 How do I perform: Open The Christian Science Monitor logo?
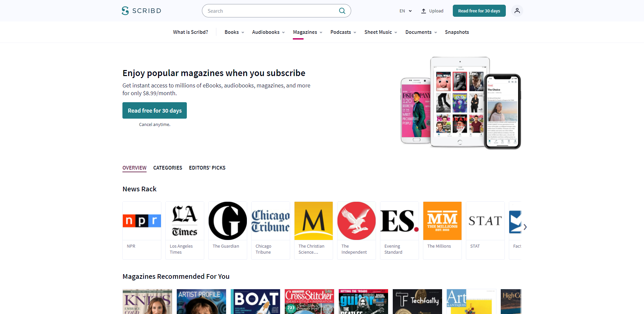point(314,221)
